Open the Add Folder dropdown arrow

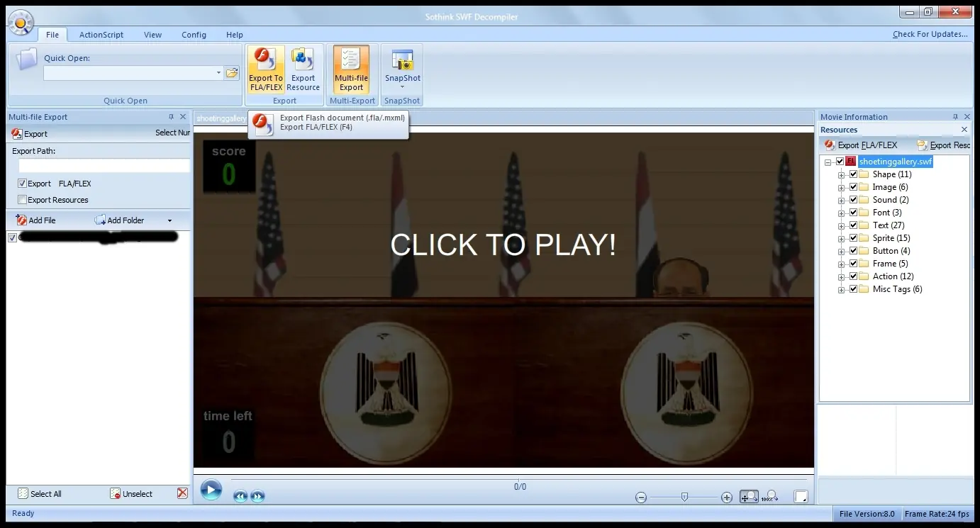[x=169, y=220]
